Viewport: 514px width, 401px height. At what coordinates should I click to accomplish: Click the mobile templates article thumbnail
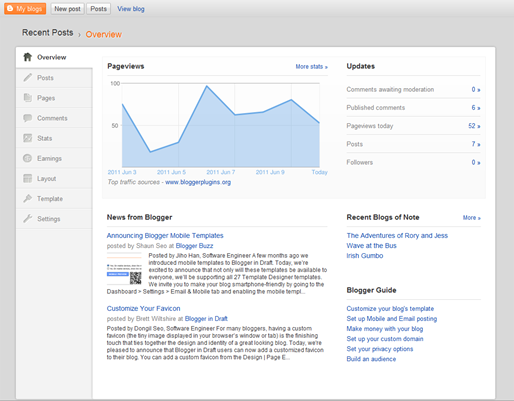tap(124, 269)
